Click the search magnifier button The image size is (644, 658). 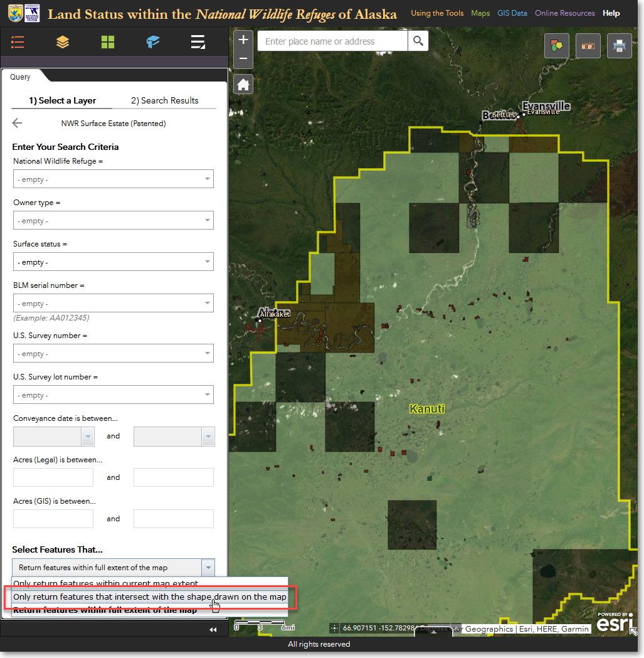[x=418, y=41]
